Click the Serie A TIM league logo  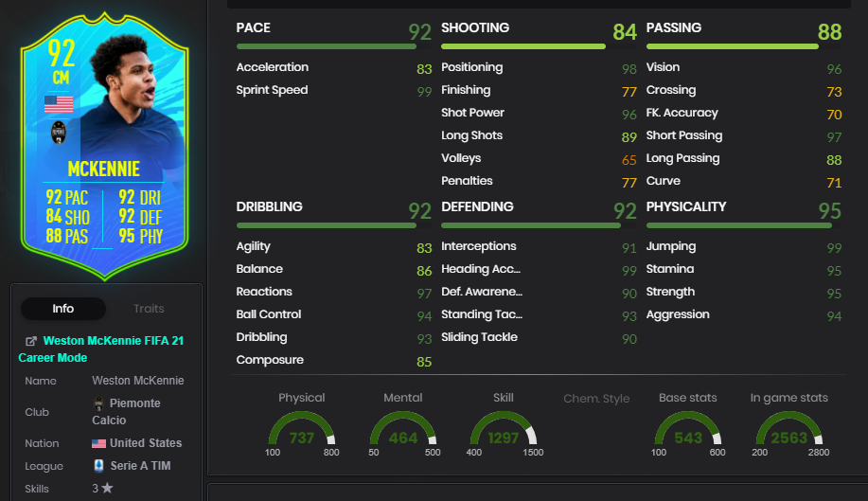pyautogui.click(x=98, y=466)
